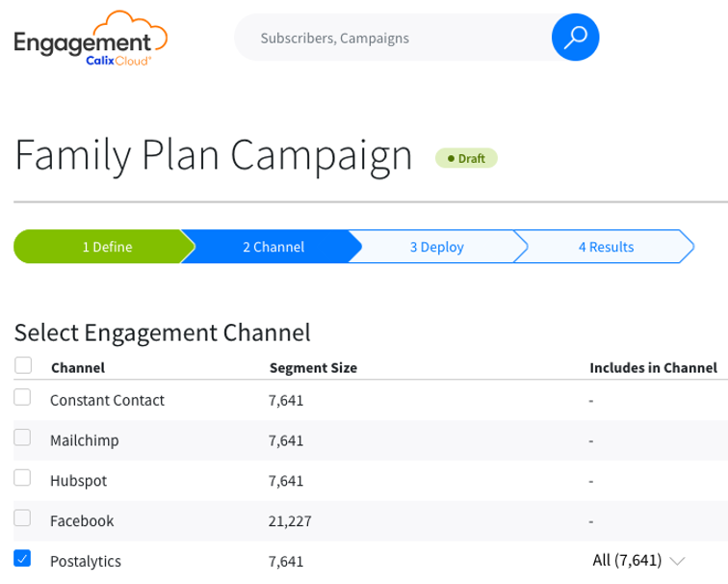Focus the Subscribers, Campaigns search field
Viewport: 728px width, 584px height.
coord(392,38)
